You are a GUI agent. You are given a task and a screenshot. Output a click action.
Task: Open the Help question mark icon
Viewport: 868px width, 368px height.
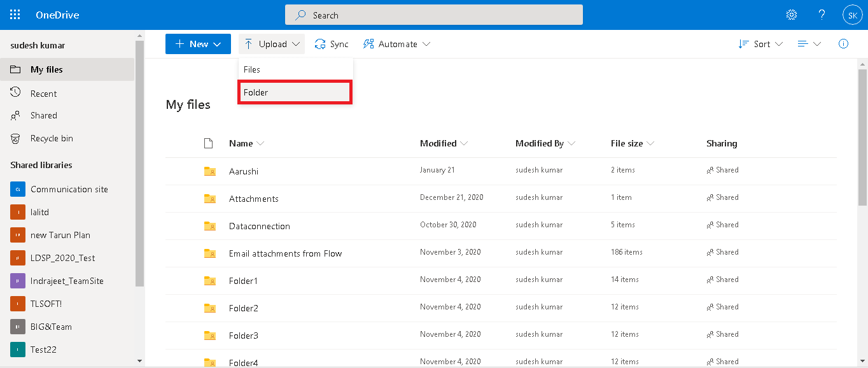(x=822, y=15)
